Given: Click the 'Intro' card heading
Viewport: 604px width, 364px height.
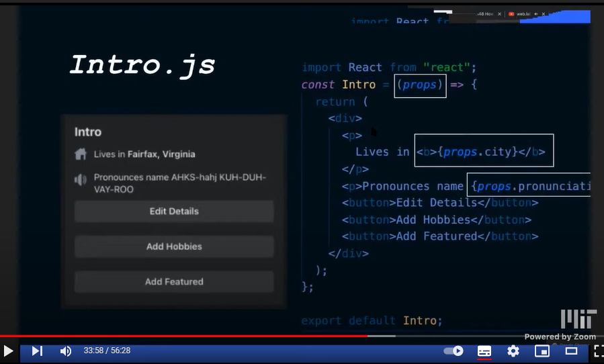Looking at the screenshot, I should click(x=88, y=132).
